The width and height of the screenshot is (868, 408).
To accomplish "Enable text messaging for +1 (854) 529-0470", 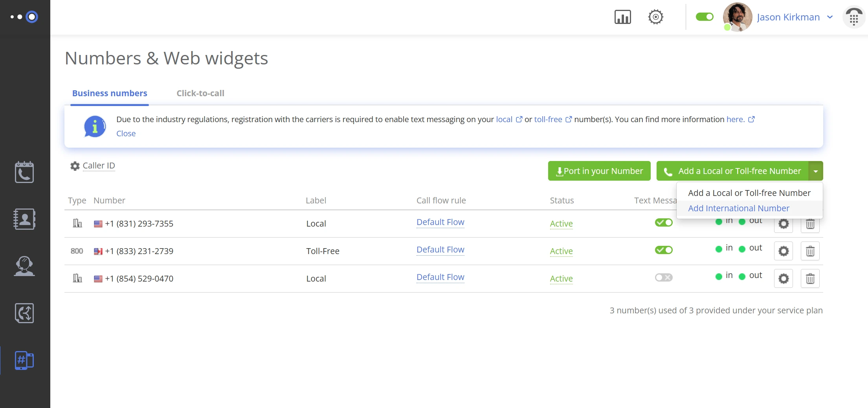I will coord(663,278).
